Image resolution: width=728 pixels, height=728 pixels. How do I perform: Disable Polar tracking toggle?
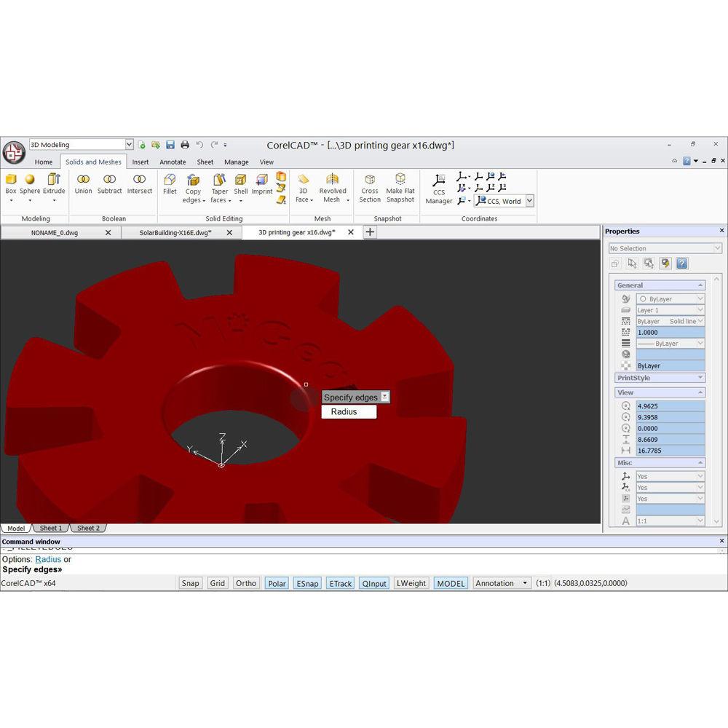coord(277,583)
